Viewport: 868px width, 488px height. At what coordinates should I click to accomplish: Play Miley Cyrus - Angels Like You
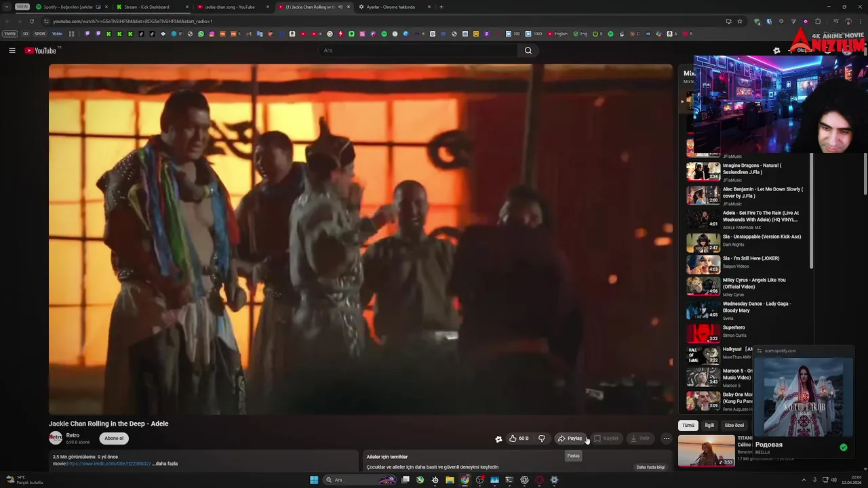pyautogui.click(x=745, y=286)
